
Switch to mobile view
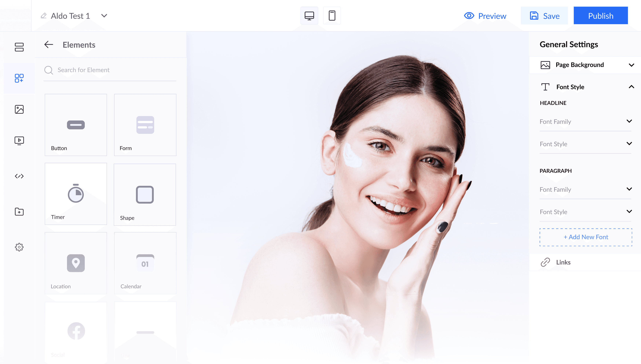(x=332, y=16)
